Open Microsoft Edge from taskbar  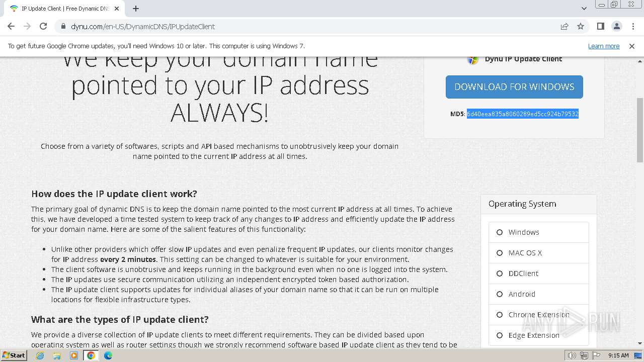coord(108,355)
